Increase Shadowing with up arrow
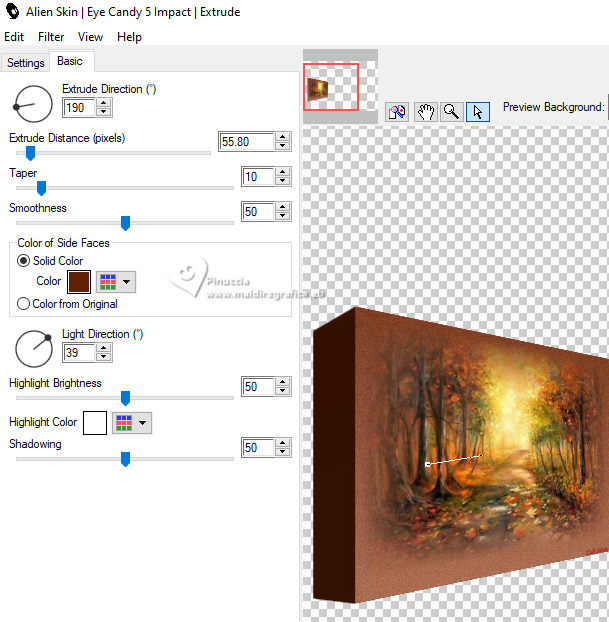This screenshot has height=622, width=609. point(282,443)
